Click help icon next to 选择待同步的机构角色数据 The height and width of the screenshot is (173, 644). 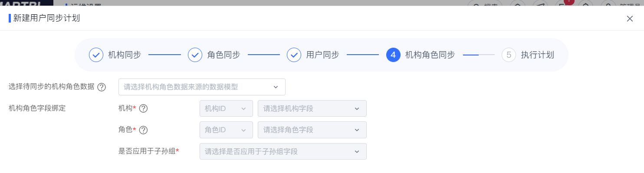coord(102,87)
